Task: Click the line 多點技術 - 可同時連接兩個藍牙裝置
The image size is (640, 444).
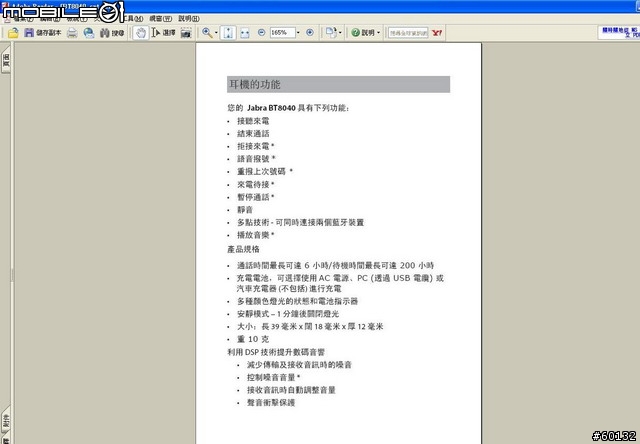Action: point(300,222)
